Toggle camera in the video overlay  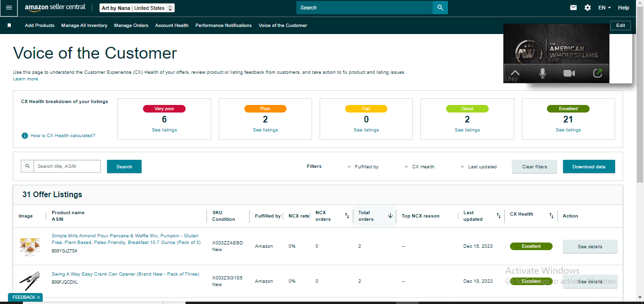[x=569, y=73]
